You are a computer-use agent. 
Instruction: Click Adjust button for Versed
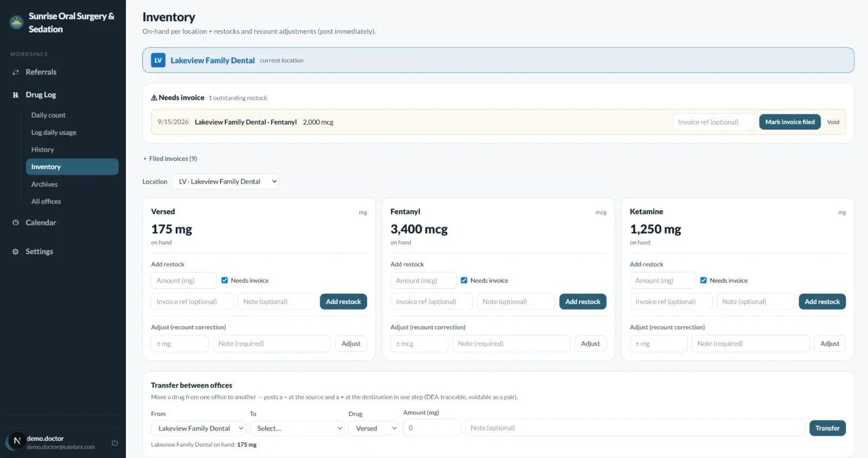(x=351, y=344)
